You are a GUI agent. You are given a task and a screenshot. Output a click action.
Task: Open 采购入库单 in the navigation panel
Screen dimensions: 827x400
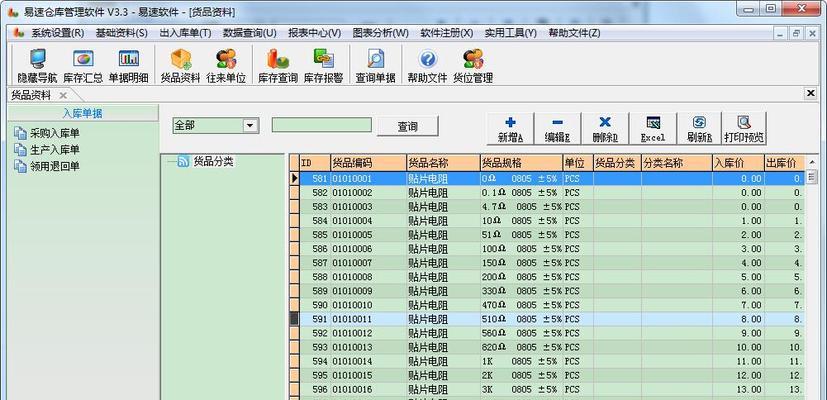click(47, 133)
